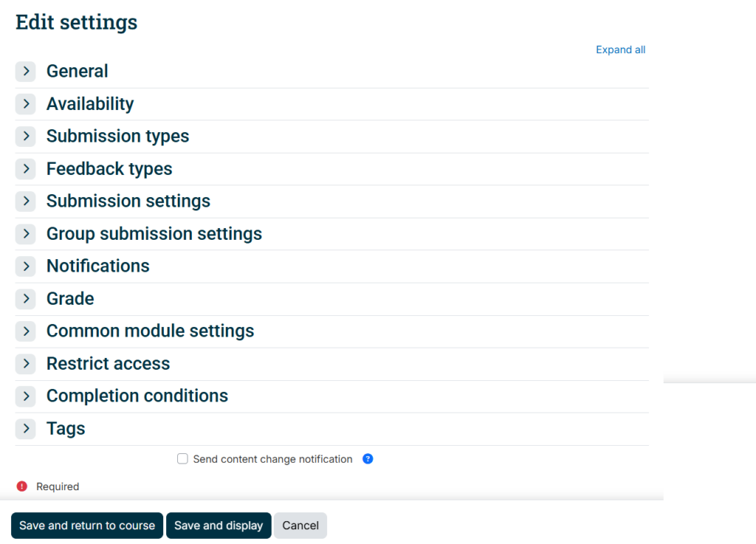Expand the Submission types chevron
756x544 pixels.
click(x=26, y=137)
